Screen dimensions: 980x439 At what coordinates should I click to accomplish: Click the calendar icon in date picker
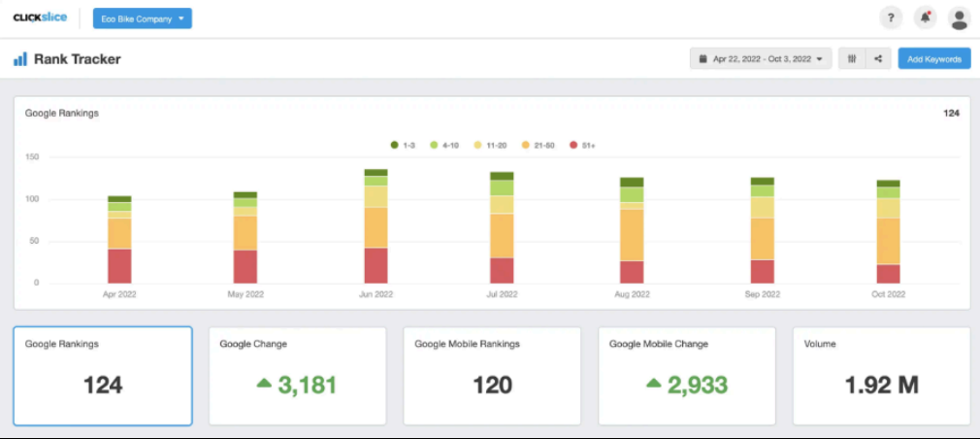pos(702,59)
